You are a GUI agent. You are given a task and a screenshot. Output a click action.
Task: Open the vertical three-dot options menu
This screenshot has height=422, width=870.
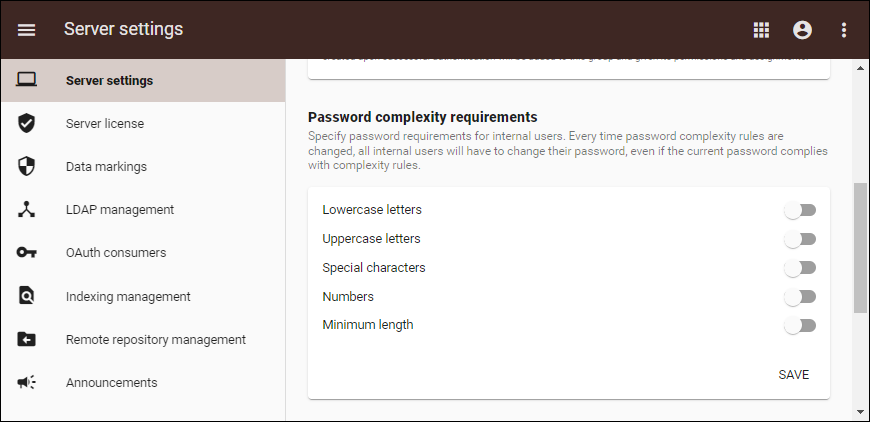[x=844, y=30]
